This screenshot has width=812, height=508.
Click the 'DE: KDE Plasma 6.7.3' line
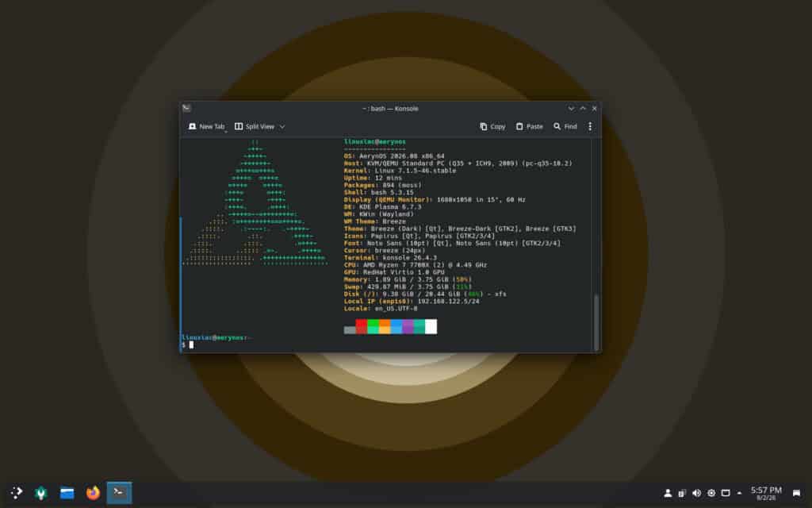tap(383, 207)
